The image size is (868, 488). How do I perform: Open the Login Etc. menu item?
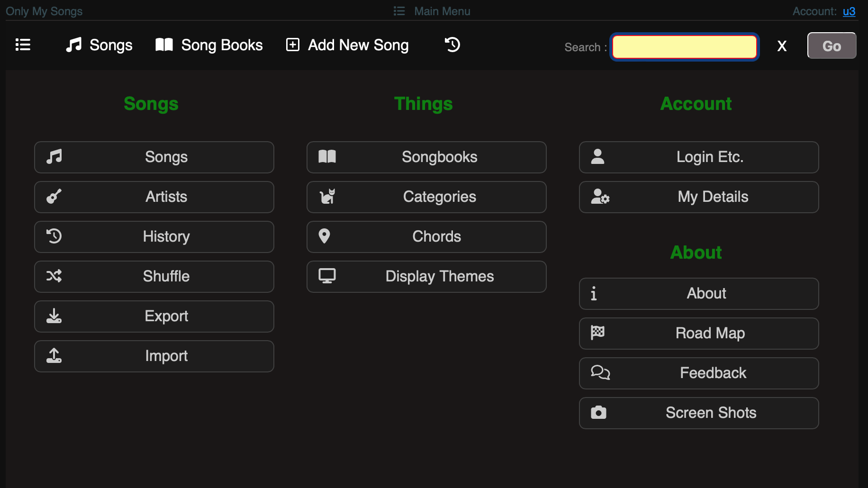coord(699,157)
